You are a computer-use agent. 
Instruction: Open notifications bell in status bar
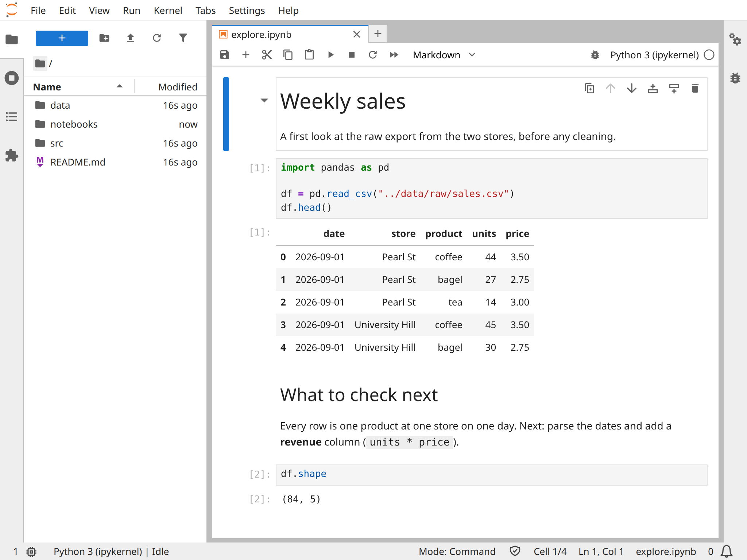(x=727, y=552)
